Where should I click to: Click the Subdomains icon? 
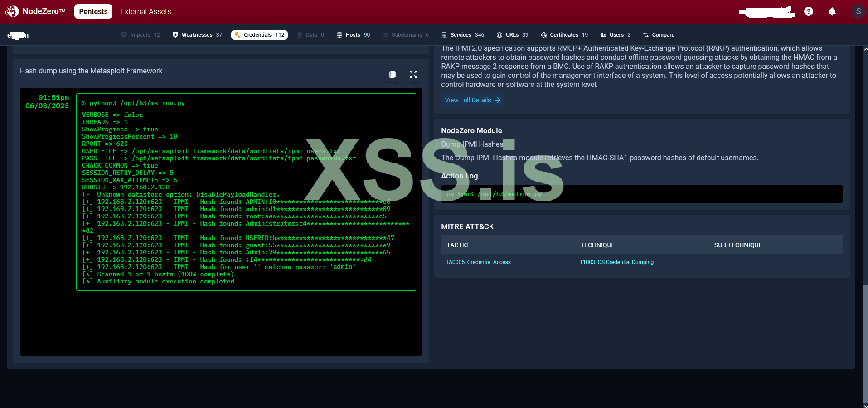click(x=385, y=35)
